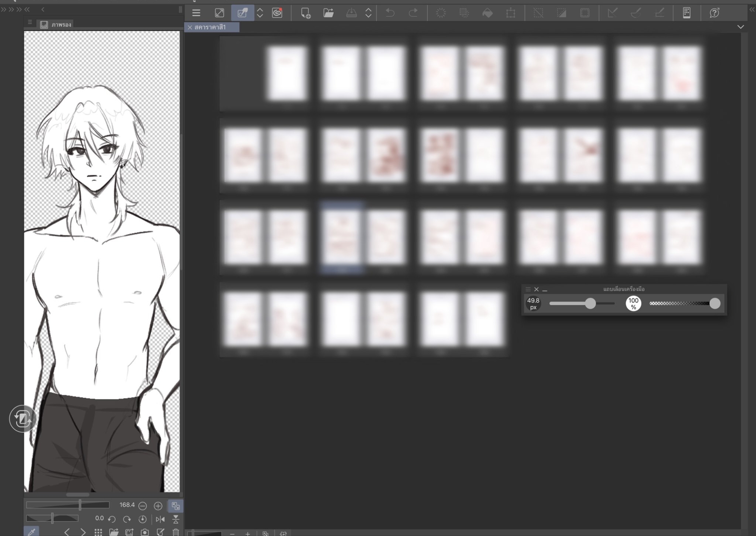756x536 pixels.
Task: Close the แถบเลื่อนเครื่องมือ floating panel
Action: (536, 289)
